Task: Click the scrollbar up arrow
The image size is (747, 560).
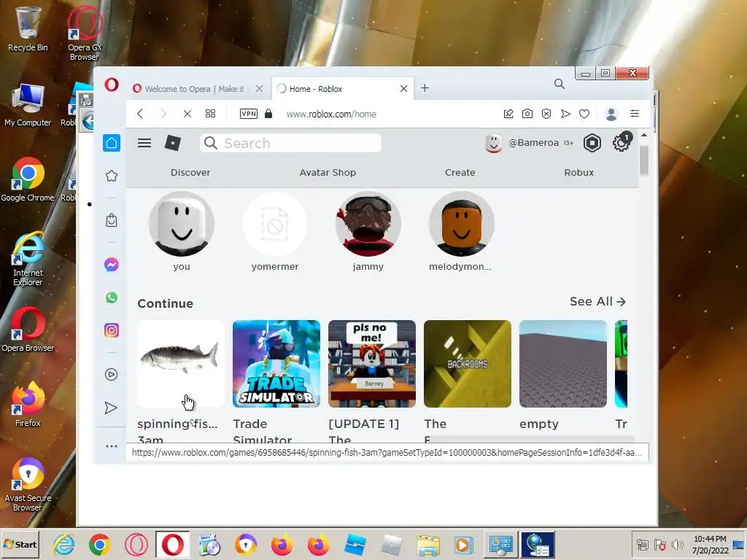Action: click(644, 136)
